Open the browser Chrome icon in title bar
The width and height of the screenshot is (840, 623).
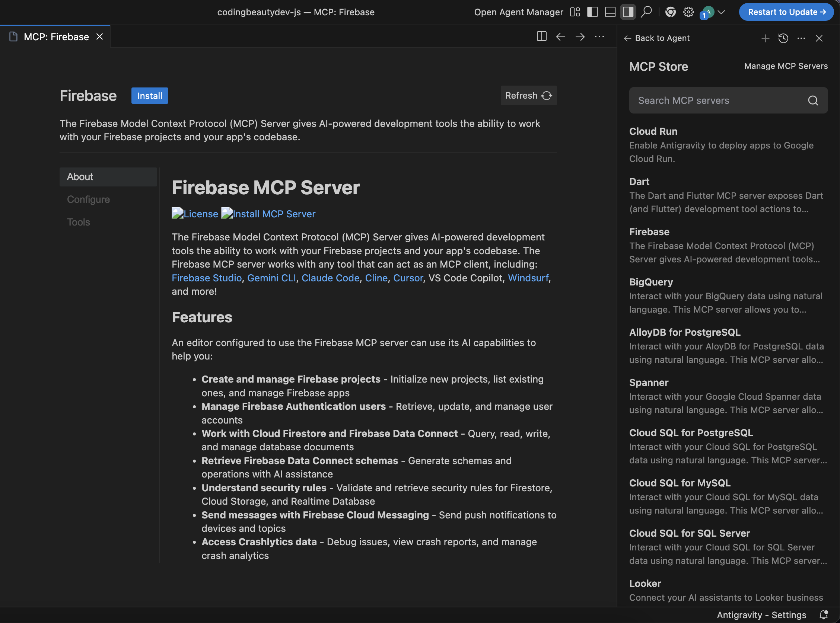click(x=670, y=12)
